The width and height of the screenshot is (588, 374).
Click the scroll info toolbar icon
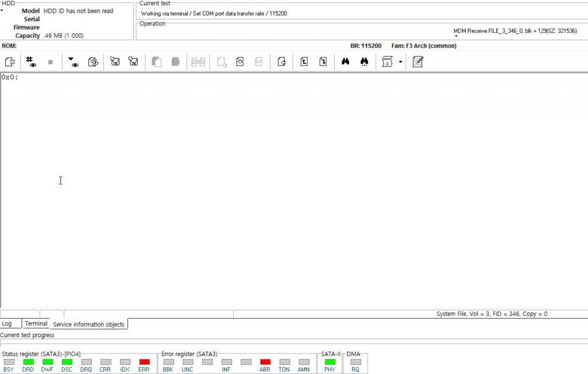pos(387,61)
